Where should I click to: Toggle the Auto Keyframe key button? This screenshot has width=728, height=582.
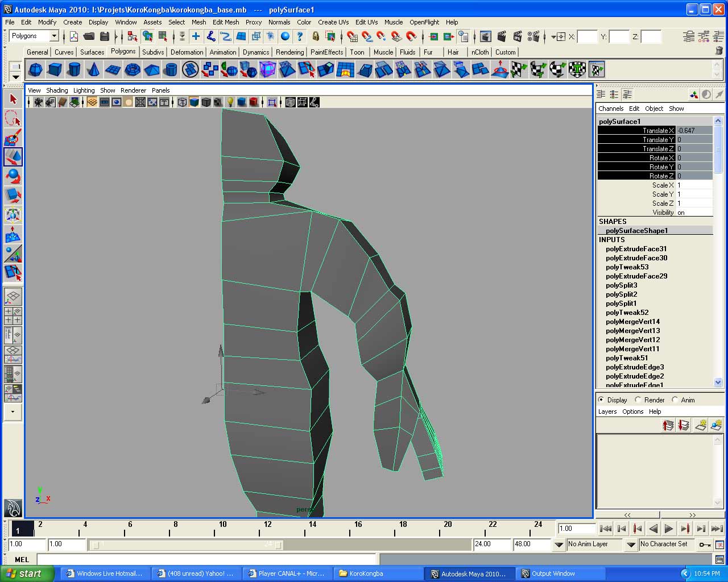[705, 544]
